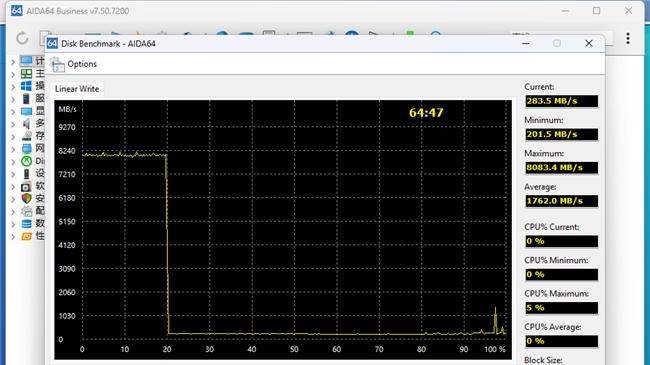650x365 pixels.
Task: Click the CPU% Average value field
Action: pyautogui.click(x=561, y=341)
